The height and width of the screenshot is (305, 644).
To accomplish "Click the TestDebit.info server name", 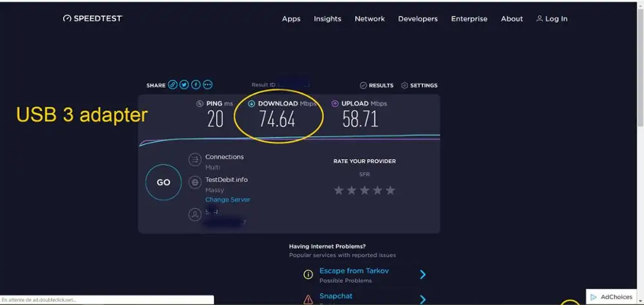I will (x=226, y=180).
